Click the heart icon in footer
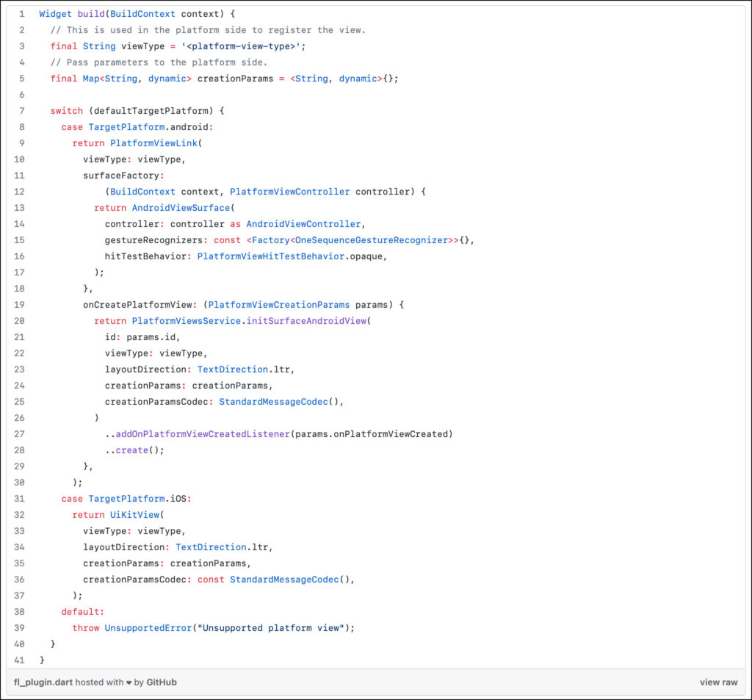 click(x=129, y=682)
